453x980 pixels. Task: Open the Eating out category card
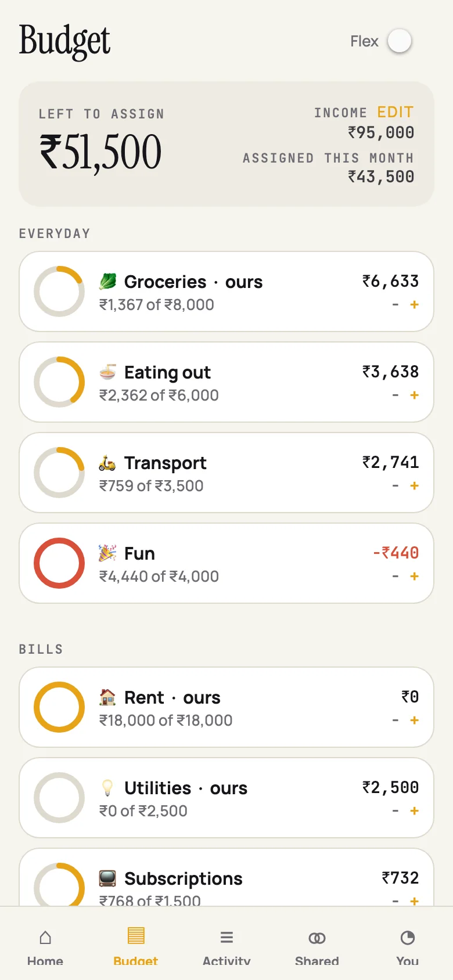[x=227, y=382]
